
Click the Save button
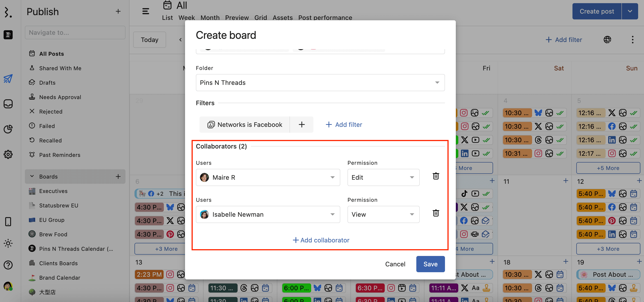tap(430, 264)
